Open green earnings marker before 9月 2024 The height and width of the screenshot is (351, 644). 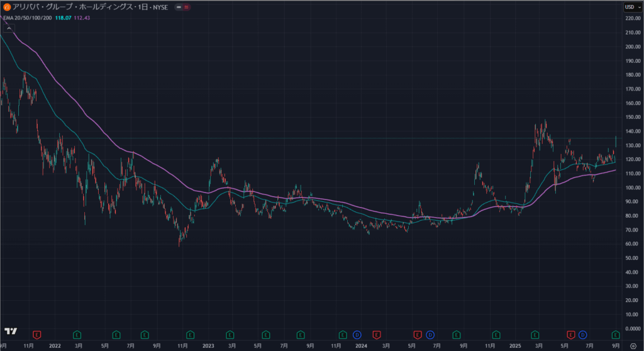coord(457,335)
